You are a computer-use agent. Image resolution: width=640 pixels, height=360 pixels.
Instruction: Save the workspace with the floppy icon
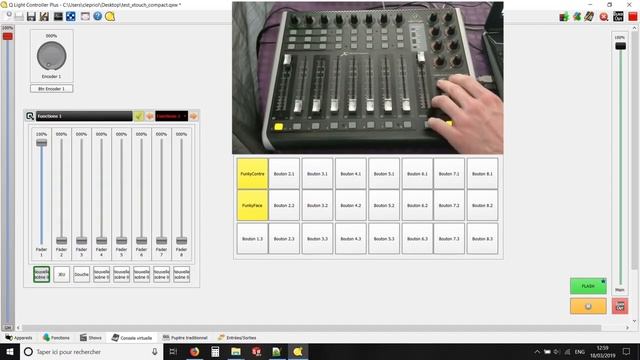coord(31,16)
